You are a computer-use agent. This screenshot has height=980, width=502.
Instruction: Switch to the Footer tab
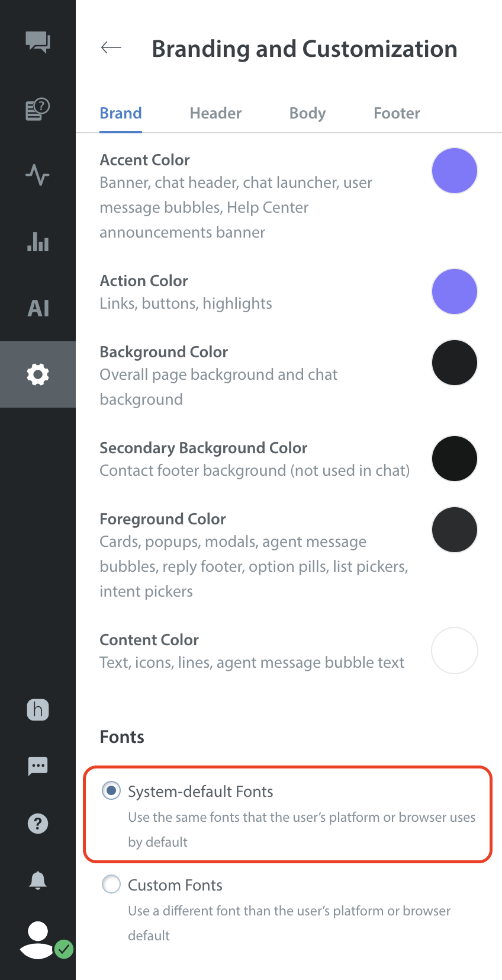click(x=397, y=113)
